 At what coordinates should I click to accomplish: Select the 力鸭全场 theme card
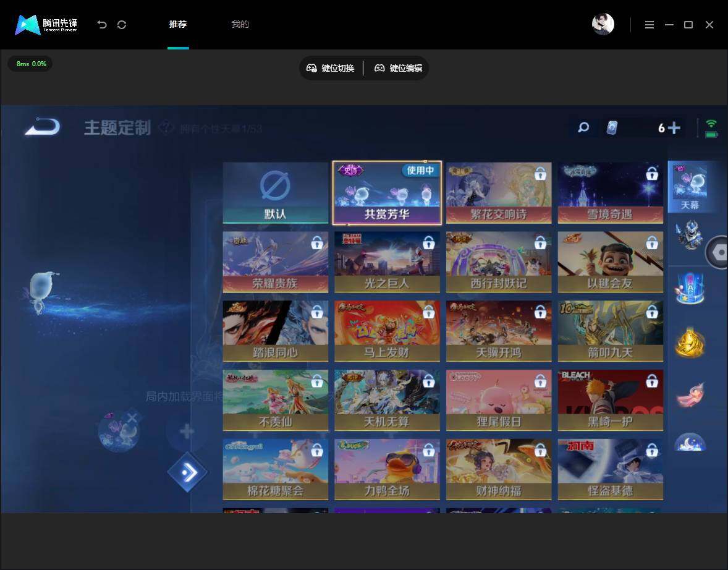point(387,469)
